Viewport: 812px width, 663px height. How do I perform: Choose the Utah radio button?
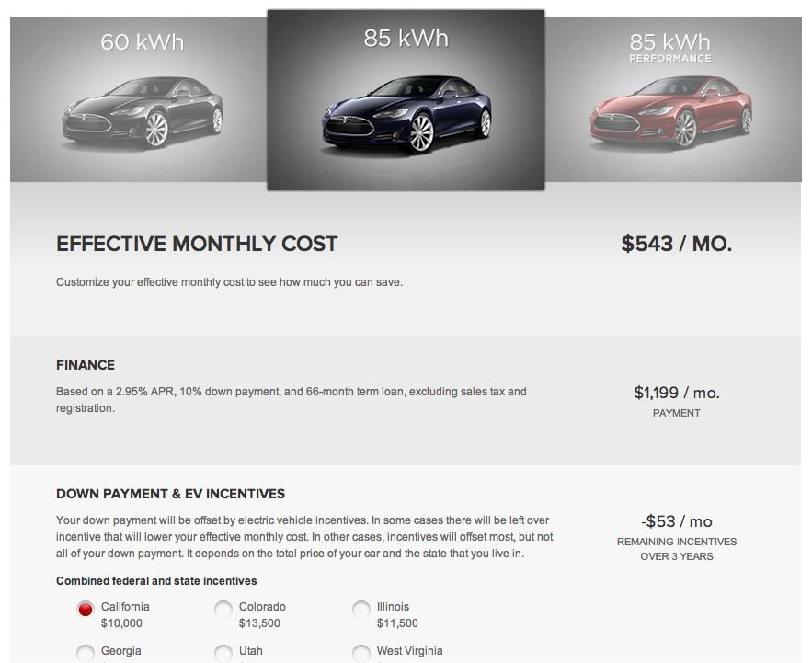coord(223,653)
